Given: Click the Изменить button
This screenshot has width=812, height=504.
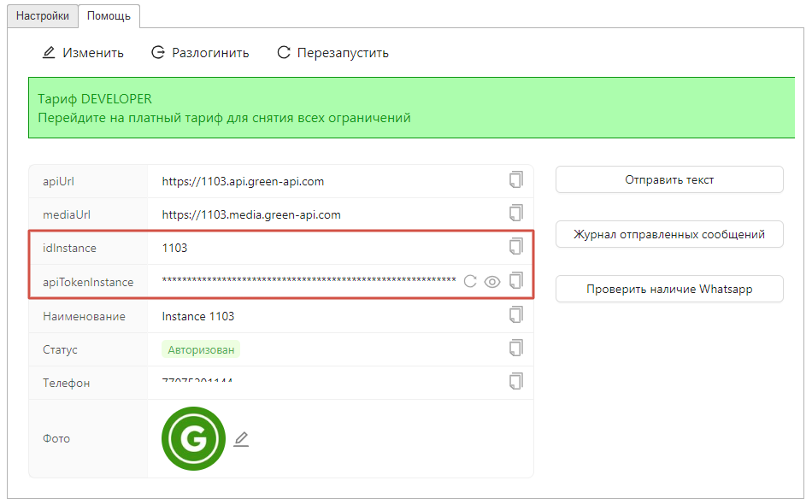Looking at the screenshot, I should click(83, 53).
